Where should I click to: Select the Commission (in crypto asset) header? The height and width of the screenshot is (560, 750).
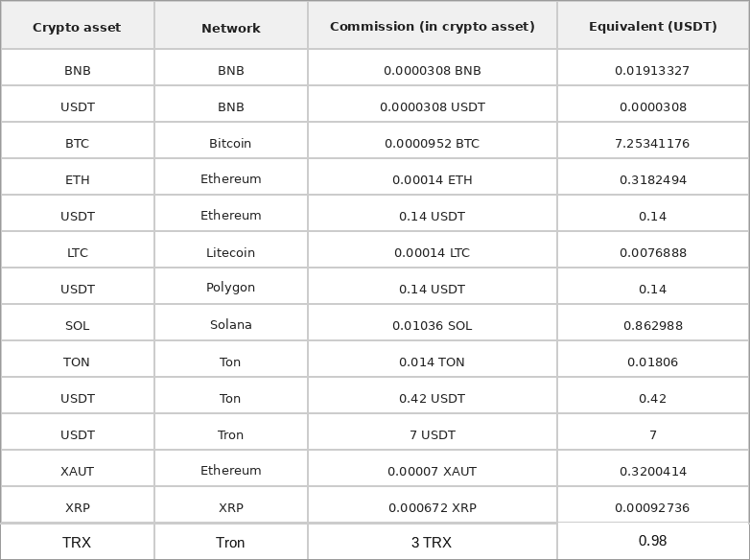tap(432, 26)
